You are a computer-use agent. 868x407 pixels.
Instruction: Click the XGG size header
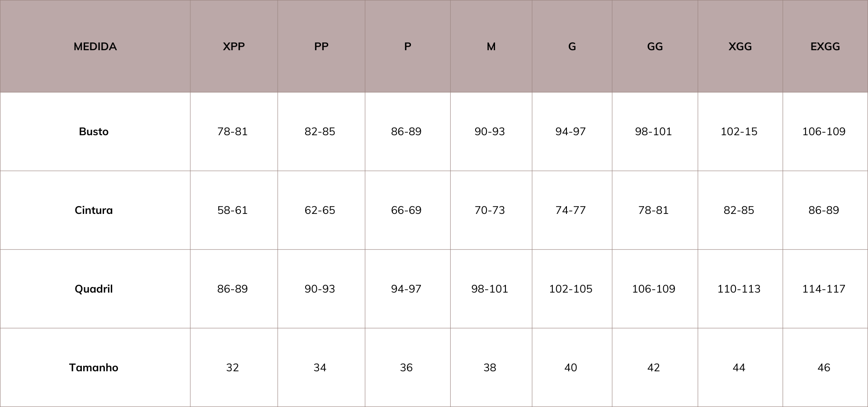740,47
